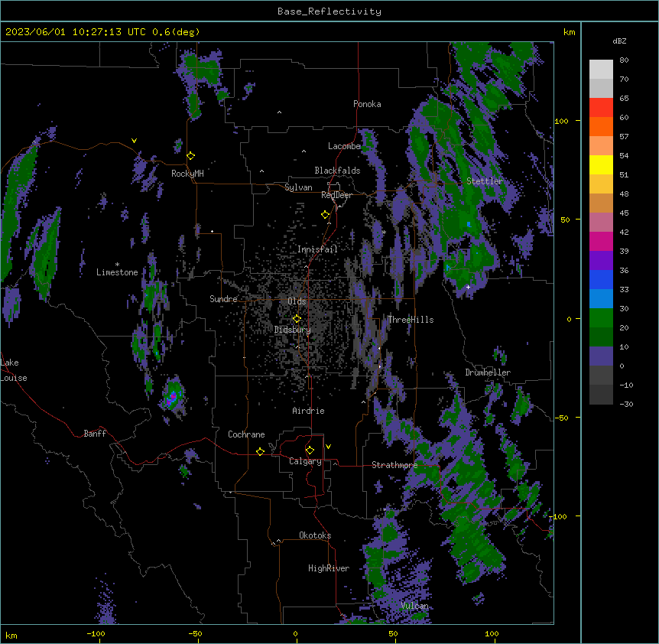Click the yellow diamond marker above Didsbury
Image resolution: width=659 pixels, height=644 pixels.
[297, 319]
